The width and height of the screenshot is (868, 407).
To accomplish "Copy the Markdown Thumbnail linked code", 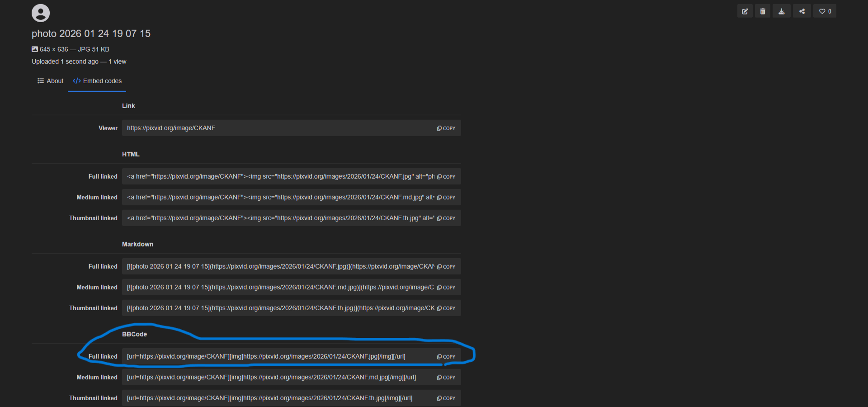I will coord(446,308).
